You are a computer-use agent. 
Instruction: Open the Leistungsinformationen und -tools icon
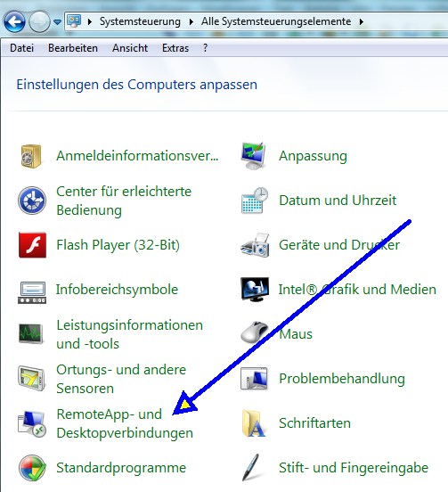pos(30,334)
